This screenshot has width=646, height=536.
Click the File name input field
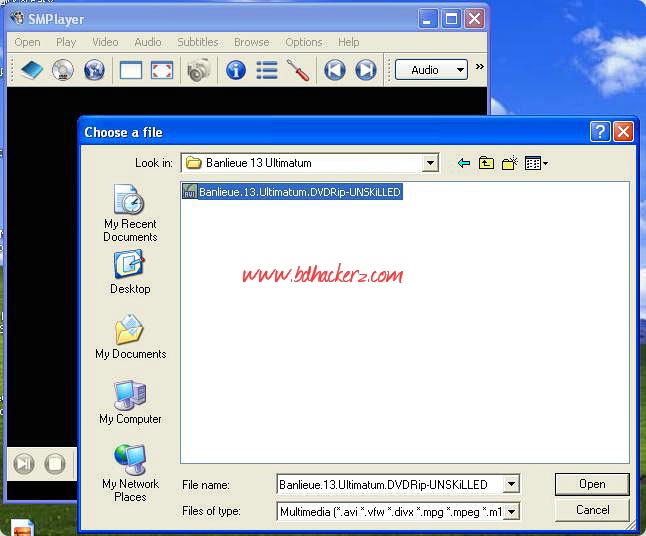coord(390,485)
